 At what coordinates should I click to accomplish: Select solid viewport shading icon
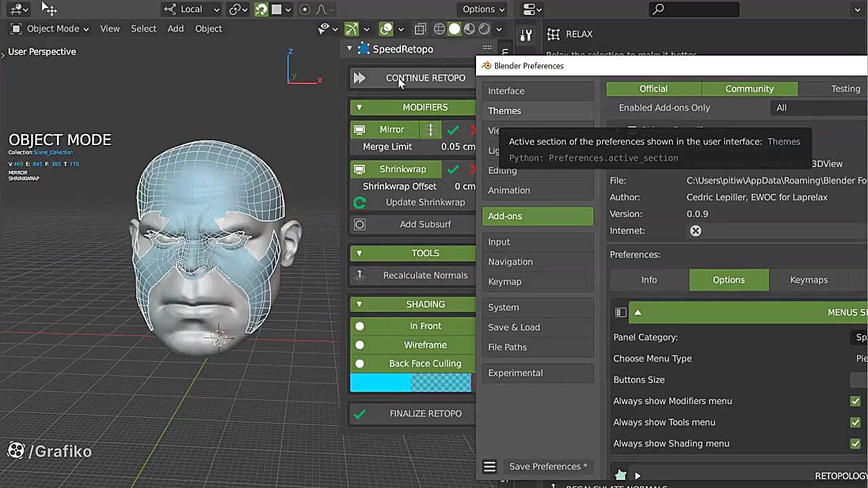coord(454,28)
